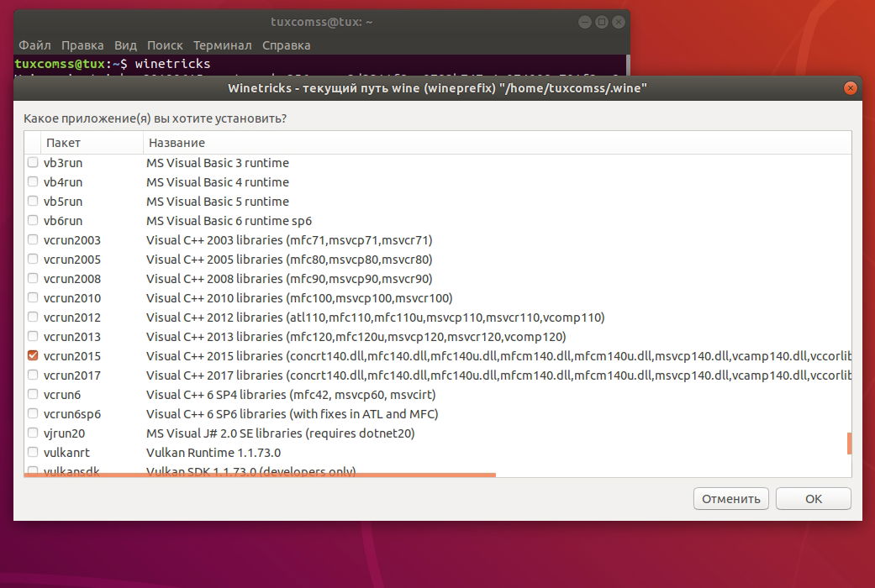Tick the vcrun6sp6 checkbox

tap(33, 413)
